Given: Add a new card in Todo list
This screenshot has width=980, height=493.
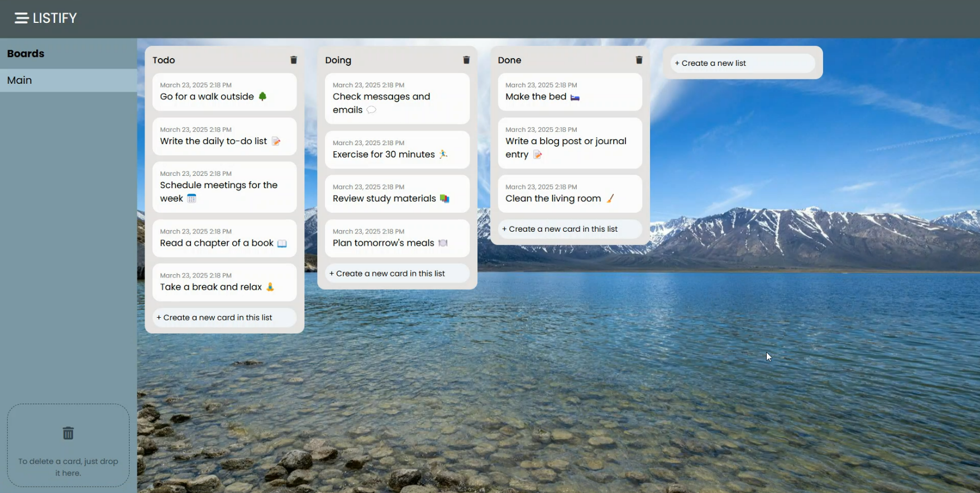Looking at the screenshot, I should (224, 318).
